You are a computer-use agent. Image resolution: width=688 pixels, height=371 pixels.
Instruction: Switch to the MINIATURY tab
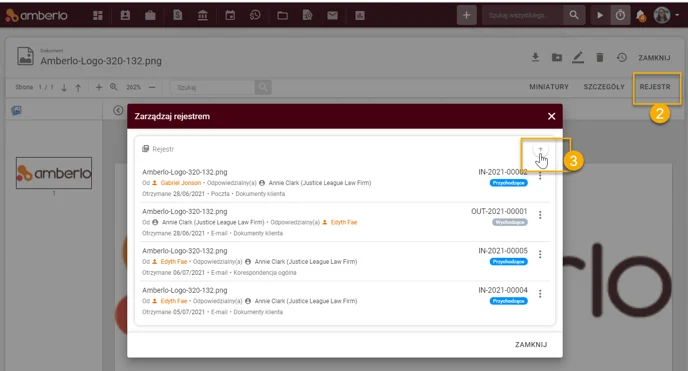(549, 87)
